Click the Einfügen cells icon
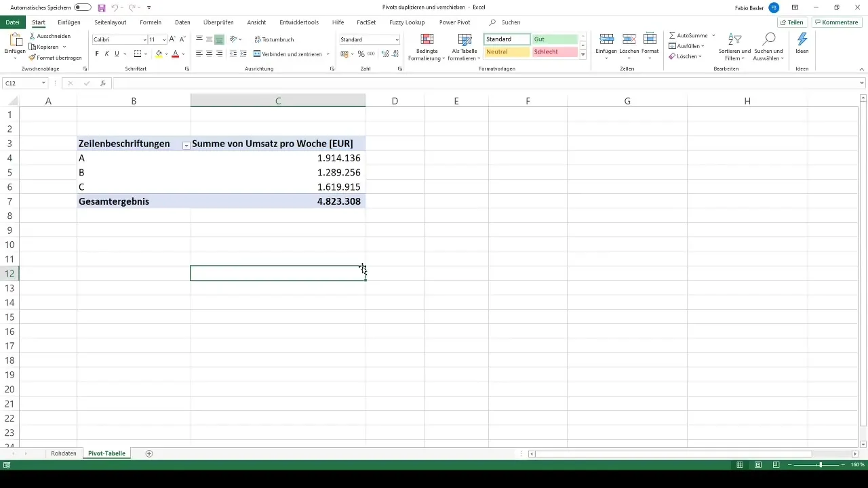This screenshot has height=488, width=868. click(607, 39)
